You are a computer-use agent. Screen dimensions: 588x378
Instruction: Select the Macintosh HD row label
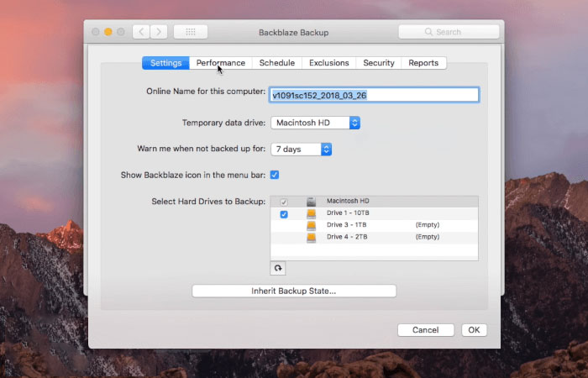pos(348,201)
